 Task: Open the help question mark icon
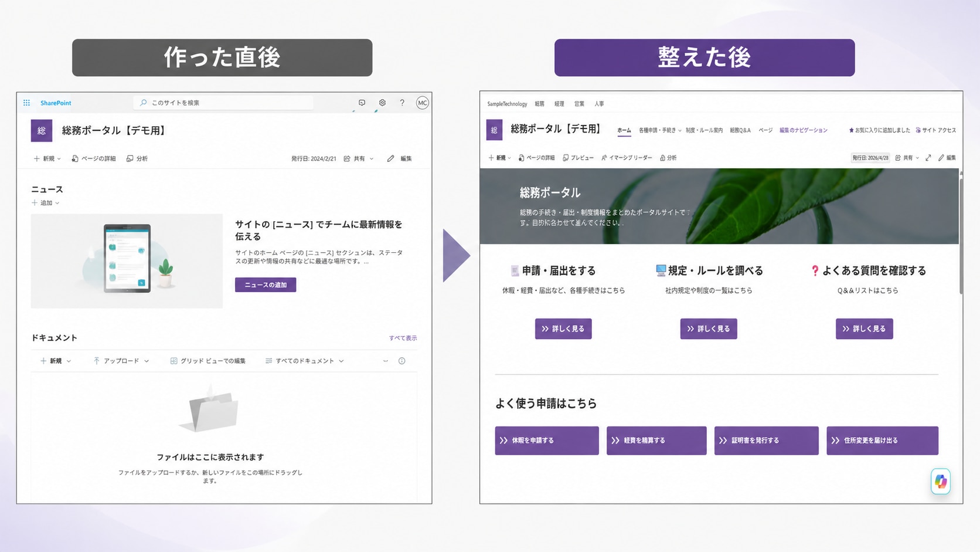tap(402, 103)
